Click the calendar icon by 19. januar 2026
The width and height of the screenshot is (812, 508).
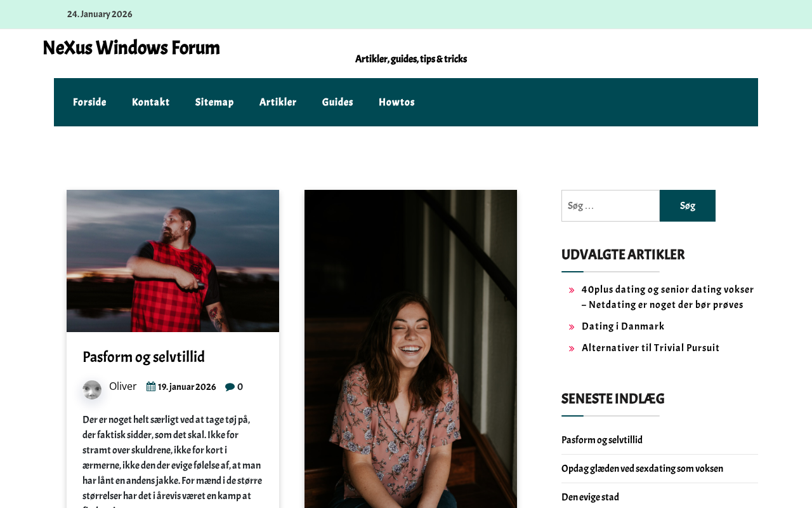(151, 387)
